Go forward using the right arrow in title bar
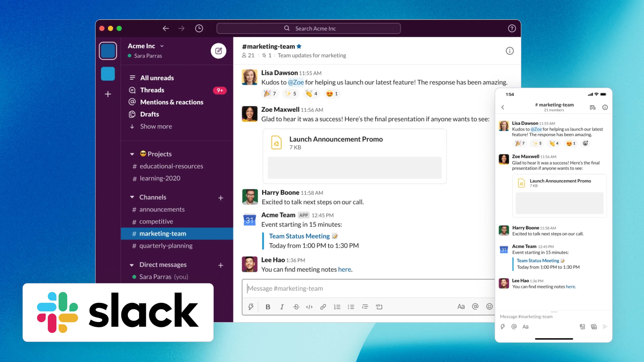 pyautogui.click(x=182, y=29)
